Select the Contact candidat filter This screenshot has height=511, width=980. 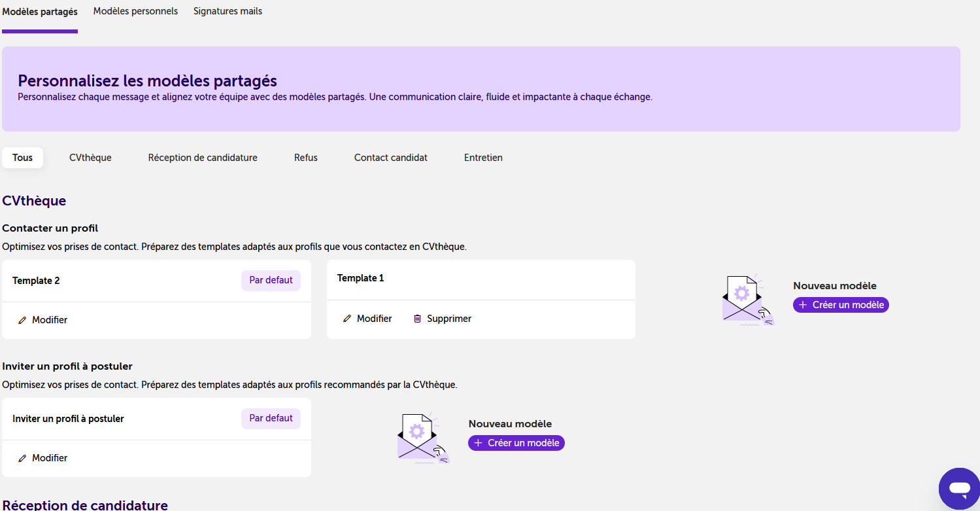click(x=391, y=158)
